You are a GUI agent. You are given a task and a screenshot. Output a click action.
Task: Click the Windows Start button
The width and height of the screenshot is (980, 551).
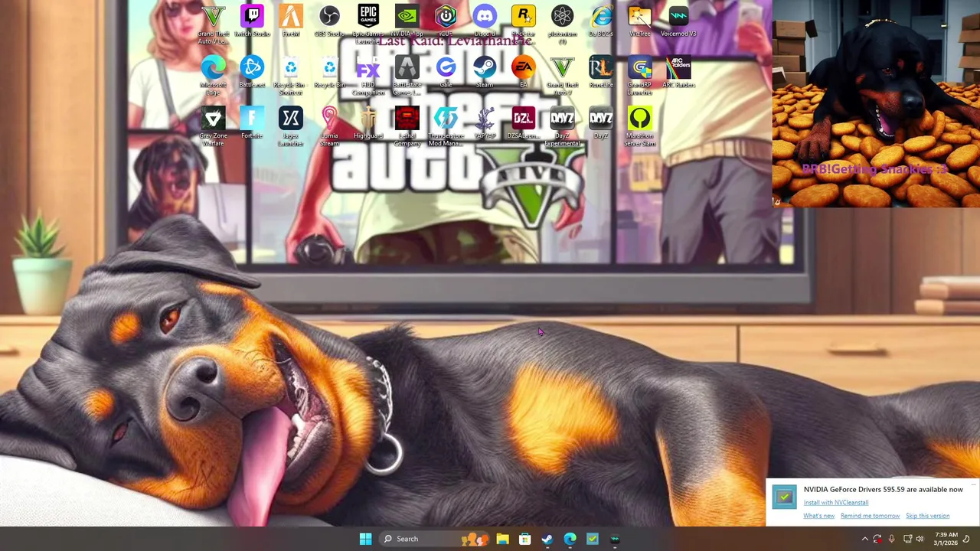pyautogui.click(x=365, y=539)
